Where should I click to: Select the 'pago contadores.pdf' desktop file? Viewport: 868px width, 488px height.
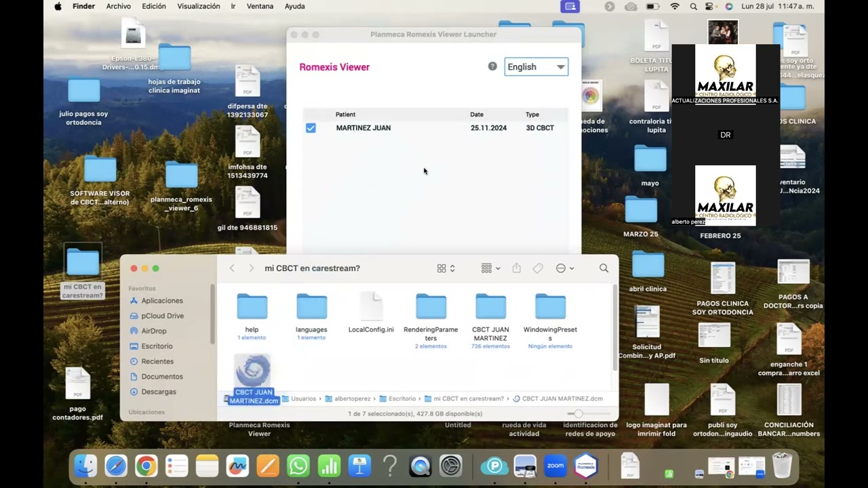(x=77, y=394)
